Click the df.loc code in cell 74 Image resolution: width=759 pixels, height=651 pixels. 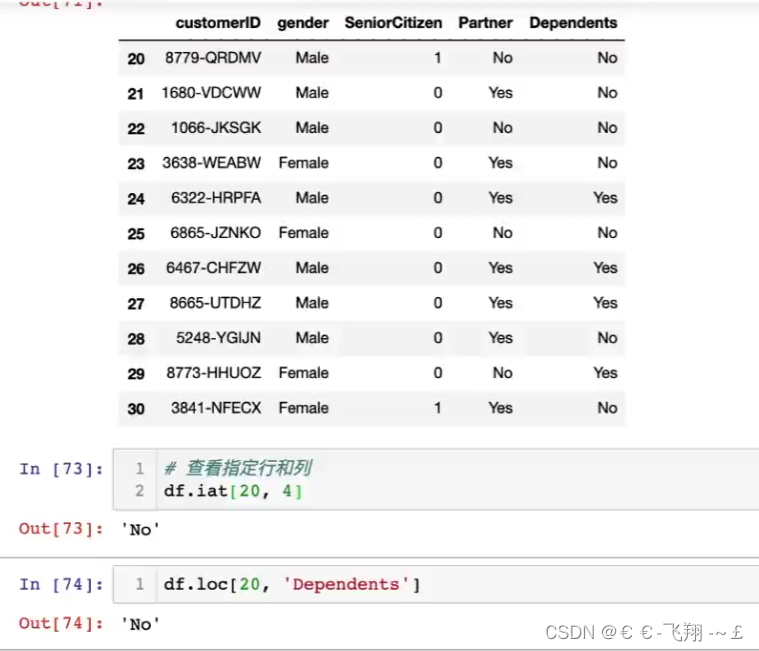click(x=292, y=585)
